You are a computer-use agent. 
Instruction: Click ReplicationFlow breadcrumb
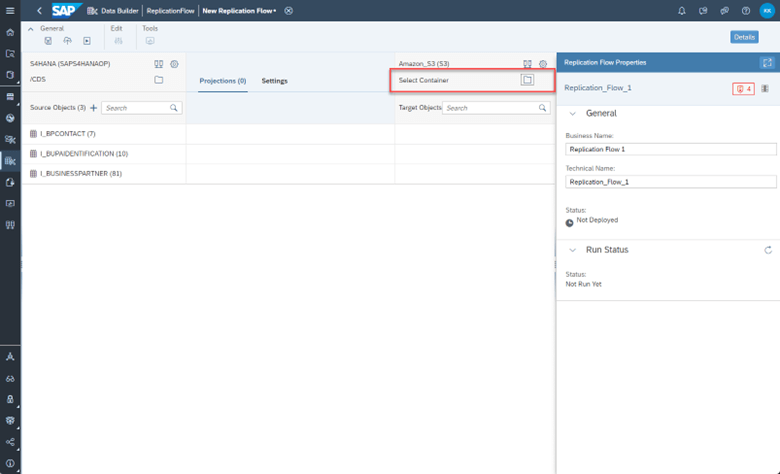pos(170,10)
